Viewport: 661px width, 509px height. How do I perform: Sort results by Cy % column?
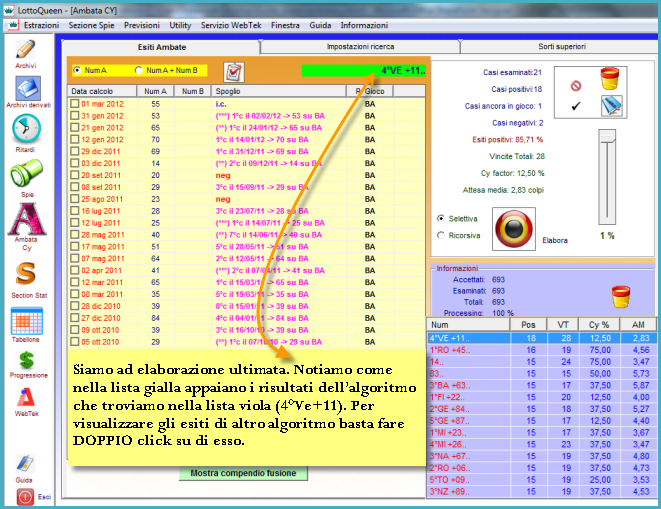click(x=599, y=325)
